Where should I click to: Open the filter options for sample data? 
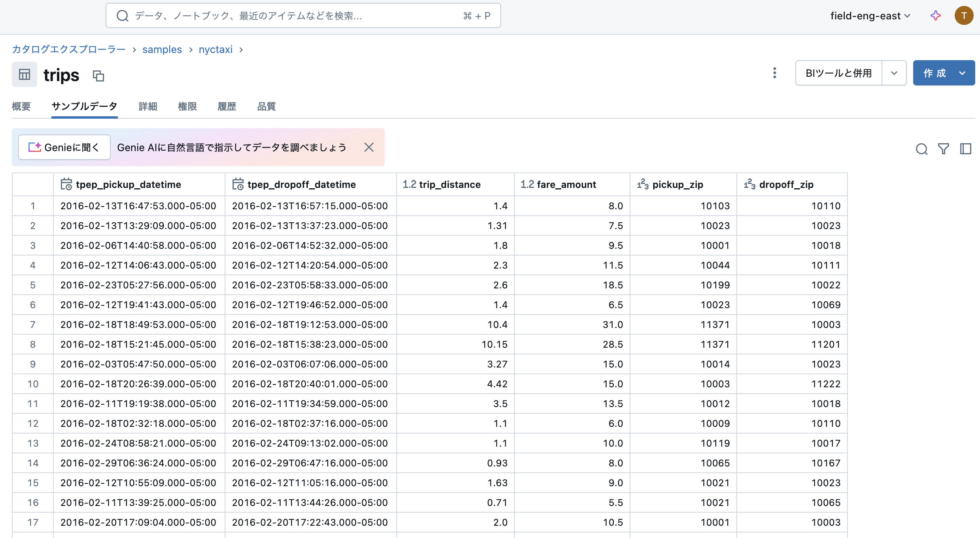pyautogui.click(x=943, y=149)
